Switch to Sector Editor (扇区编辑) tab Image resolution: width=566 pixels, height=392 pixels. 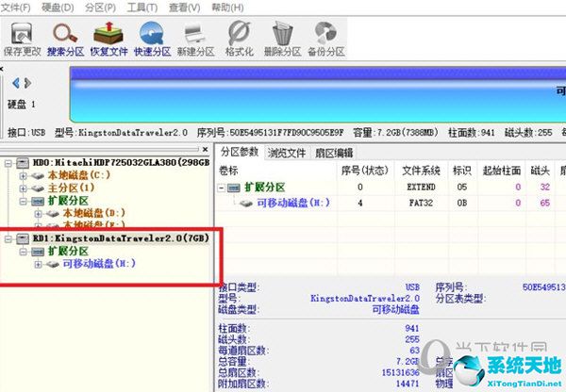point(334,154)
